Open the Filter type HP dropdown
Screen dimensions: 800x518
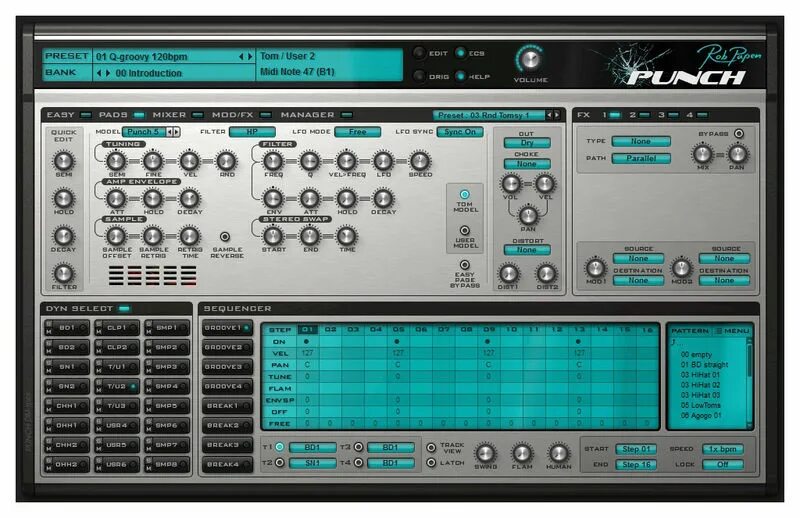[252, 132]
